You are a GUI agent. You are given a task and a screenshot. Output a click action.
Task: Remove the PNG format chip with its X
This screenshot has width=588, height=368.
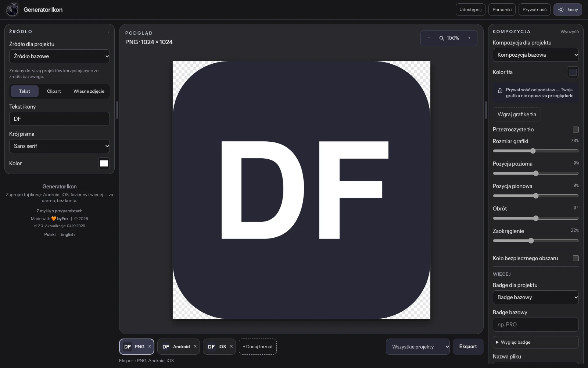coord(150,346)
